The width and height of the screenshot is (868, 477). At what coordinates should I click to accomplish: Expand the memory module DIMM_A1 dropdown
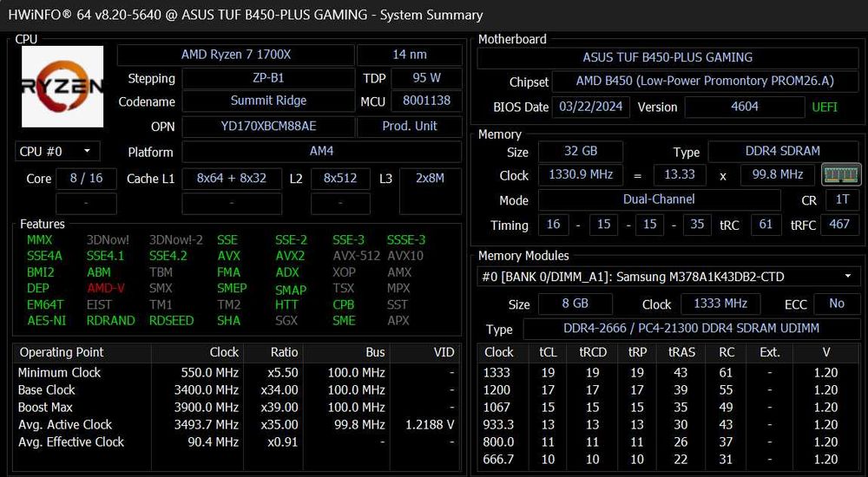tap(668, 277)
